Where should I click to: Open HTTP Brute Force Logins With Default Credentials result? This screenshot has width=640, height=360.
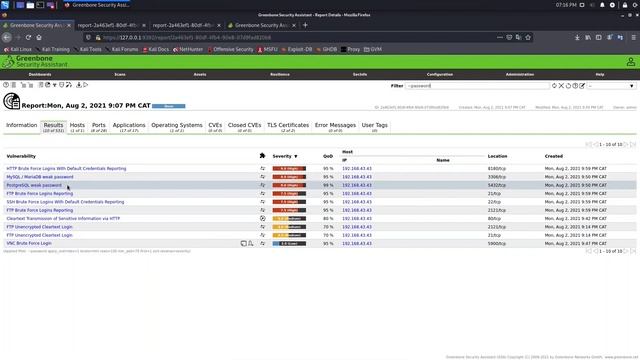[x=66, y=169]
